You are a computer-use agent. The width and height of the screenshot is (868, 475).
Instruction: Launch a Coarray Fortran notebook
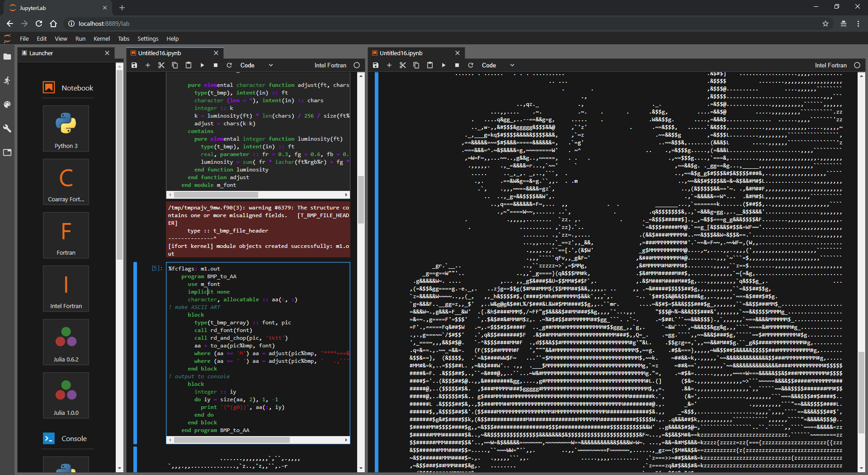click(x=66, y=182)
